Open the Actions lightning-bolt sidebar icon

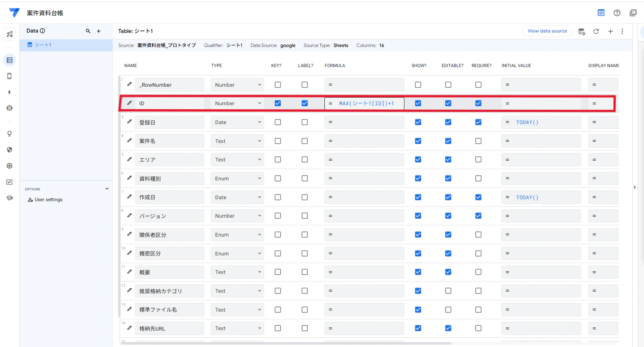[10, 92]
